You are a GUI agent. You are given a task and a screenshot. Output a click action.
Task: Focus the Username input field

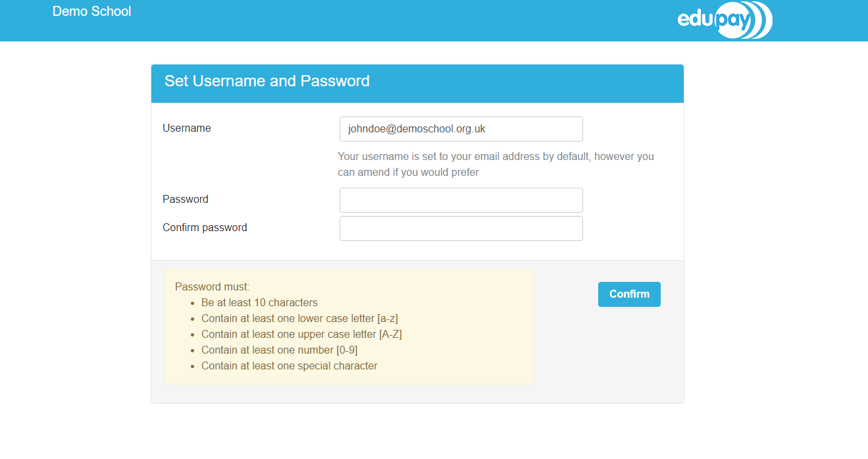point(461,129)
